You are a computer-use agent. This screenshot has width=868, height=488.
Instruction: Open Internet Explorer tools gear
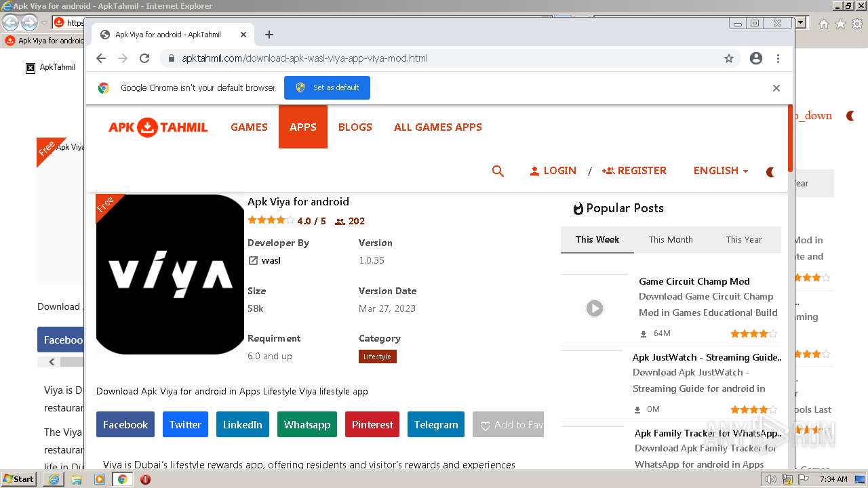pyautogui.click(x=856, y=24)
